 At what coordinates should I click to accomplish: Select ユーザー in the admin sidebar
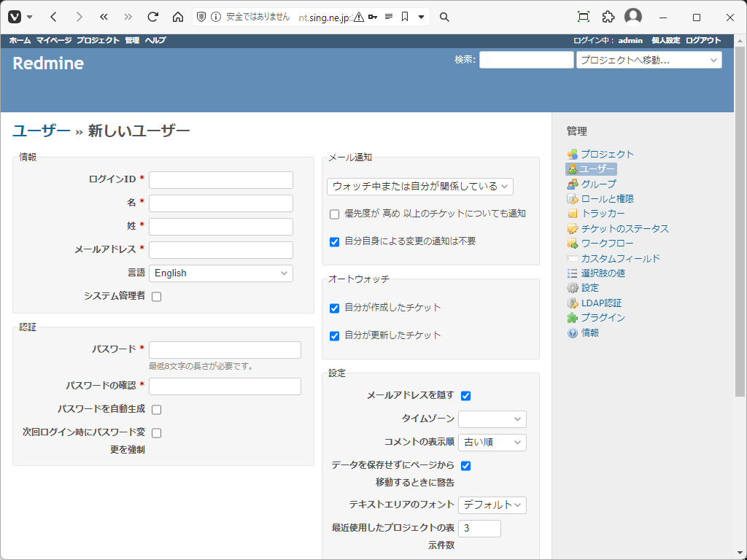591,169
